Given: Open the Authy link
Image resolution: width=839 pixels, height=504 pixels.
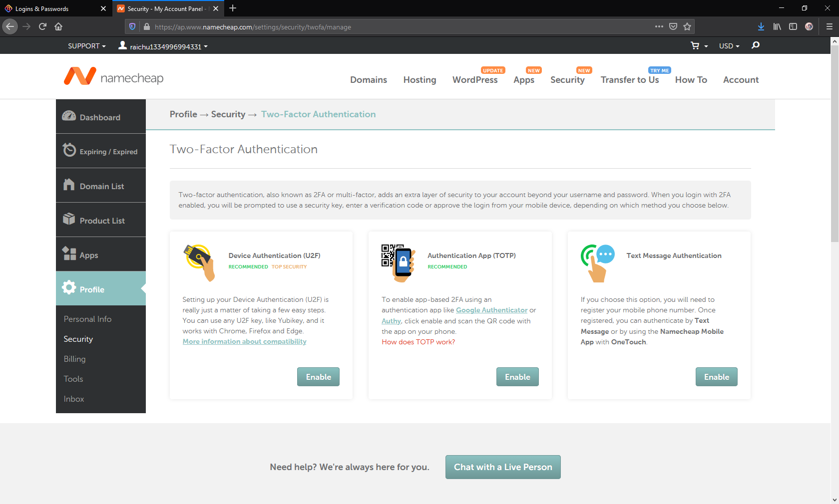Looking at the screenshot, I should pos(391,321).
